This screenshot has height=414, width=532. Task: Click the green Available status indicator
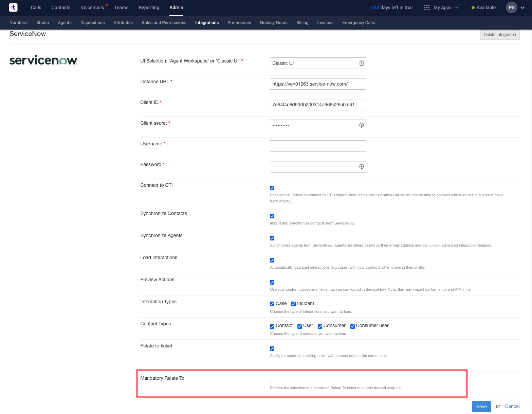click(x=473, y=7)
